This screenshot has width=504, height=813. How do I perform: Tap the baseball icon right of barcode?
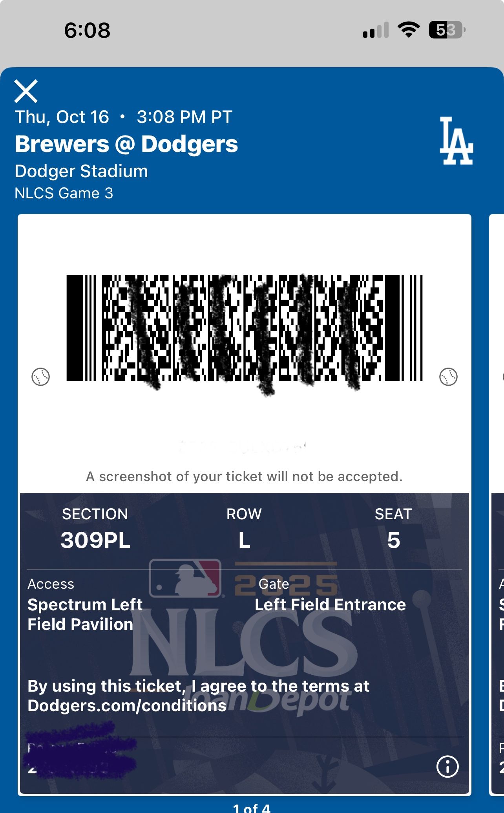click(448, 377)
